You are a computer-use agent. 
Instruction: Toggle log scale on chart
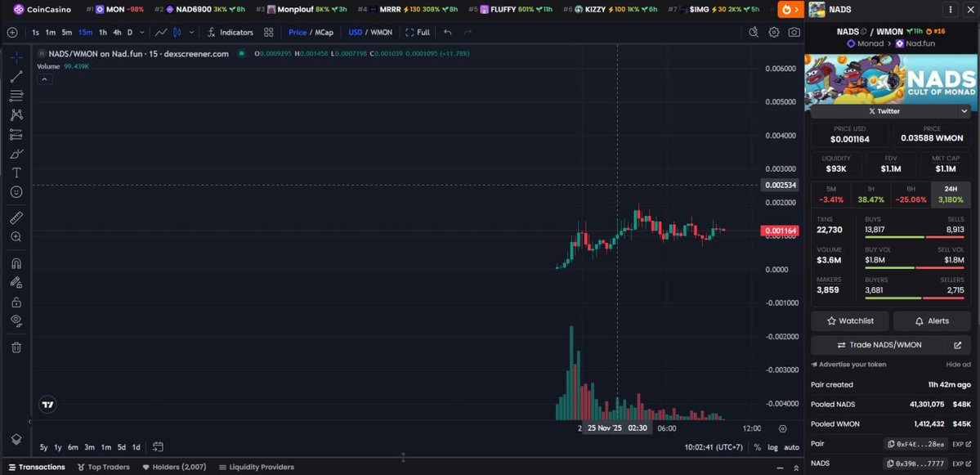[x=773, y=447]
